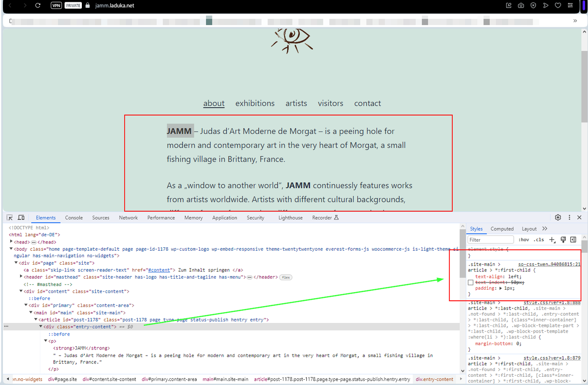Click the heart bookmark icon

558,6
